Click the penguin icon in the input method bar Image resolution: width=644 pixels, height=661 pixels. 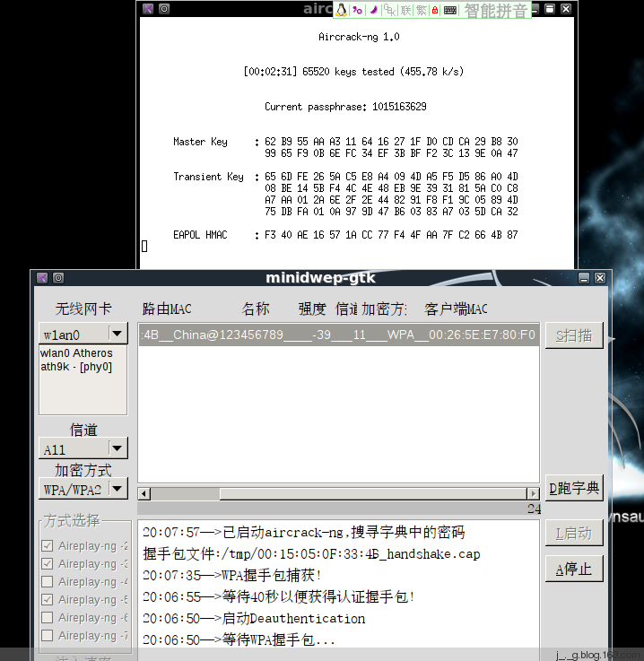pyautogui.click(x=342, y=10)
